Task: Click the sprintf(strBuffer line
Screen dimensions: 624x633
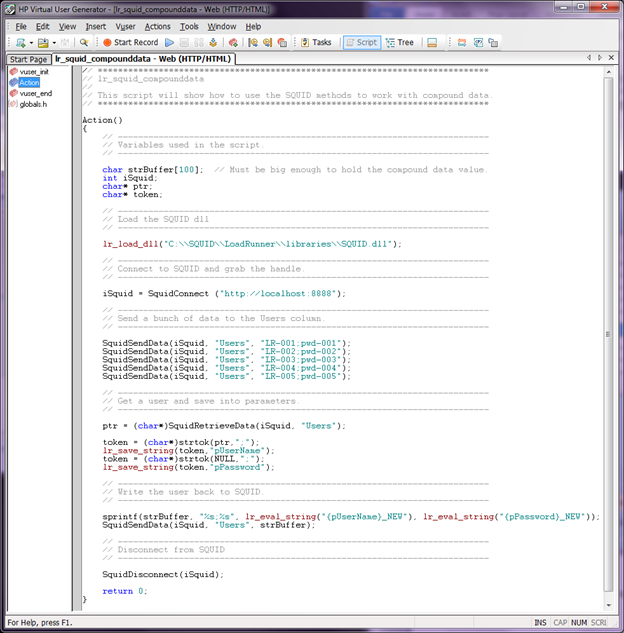Action: pyautogui.click(x=351, y=517)
